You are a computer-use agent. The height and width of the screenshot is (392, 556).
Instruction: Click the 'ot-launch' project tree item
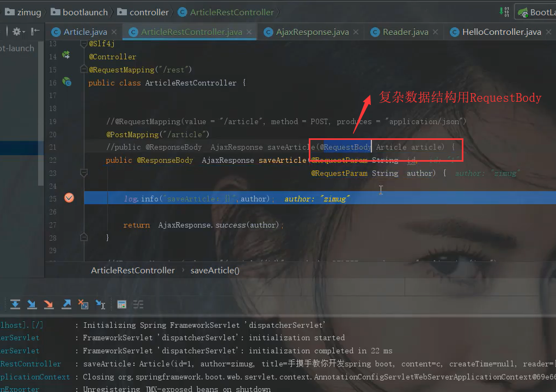[x=17, y=48]
